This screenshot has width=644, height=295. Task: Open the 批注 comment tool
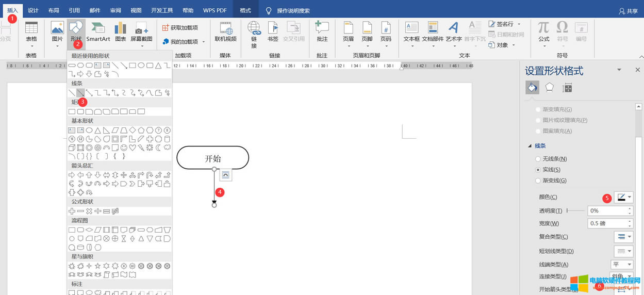[322, 31]
